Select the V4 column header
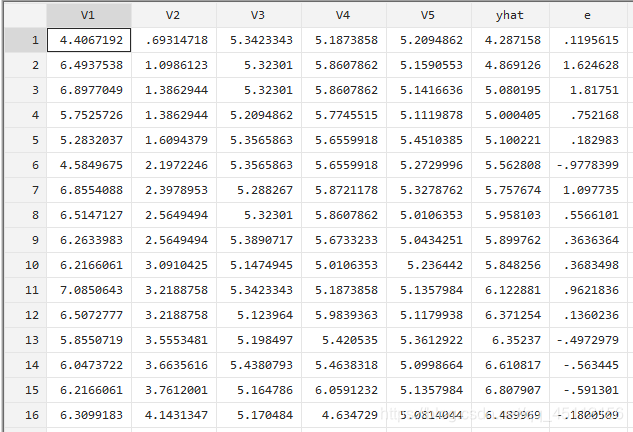This screenshot has width=633, height=432. (x=344, y=15)
